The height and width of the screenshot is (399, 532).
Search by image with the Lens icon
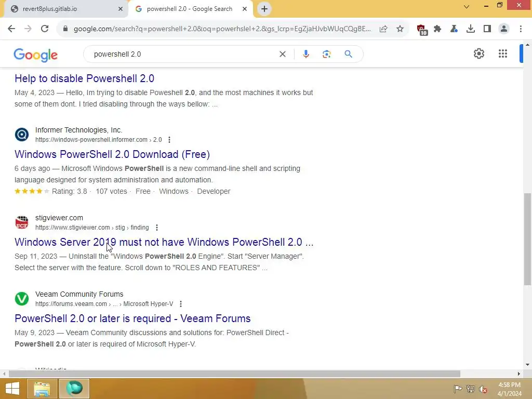click(326, 54)
